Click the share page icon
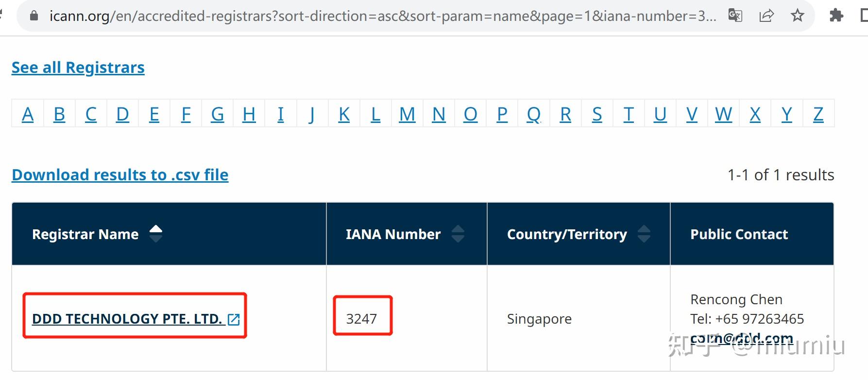 pos(766,16)
